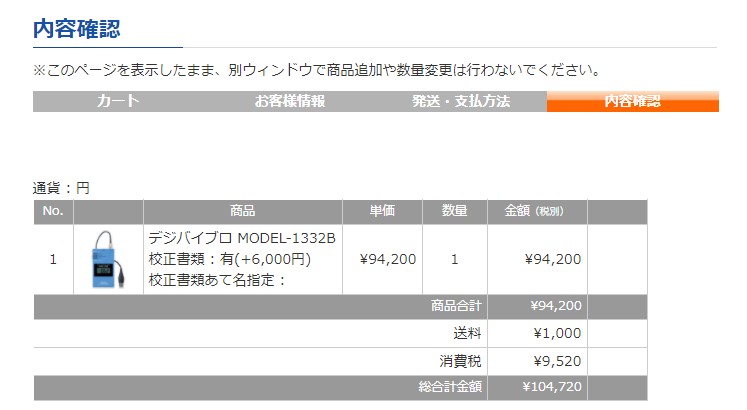Click the No. column header
The image size is (747, 410).
(53, 211)
